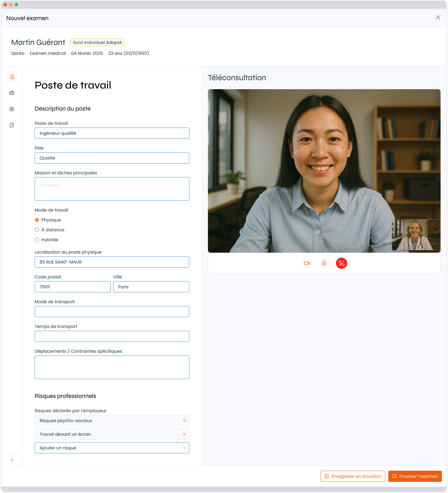Click the doctor's self-view video thumbnail

click(415, 235)
